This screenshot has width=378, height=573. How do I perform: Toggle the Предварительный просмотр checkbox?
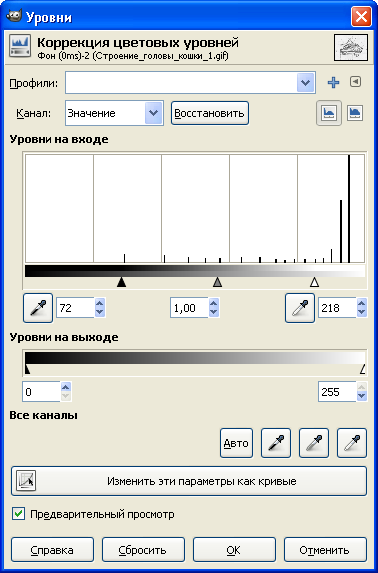pos(18,514)
